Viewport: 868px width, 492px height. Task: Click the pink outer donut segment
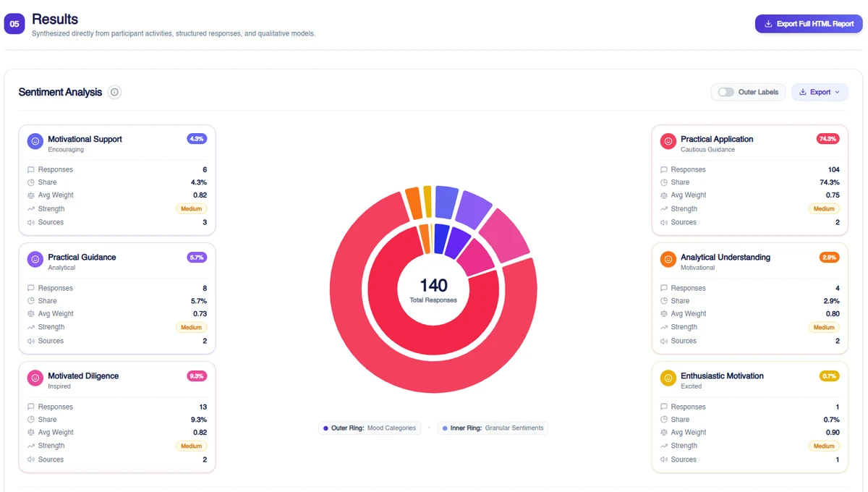click(505, 235)
